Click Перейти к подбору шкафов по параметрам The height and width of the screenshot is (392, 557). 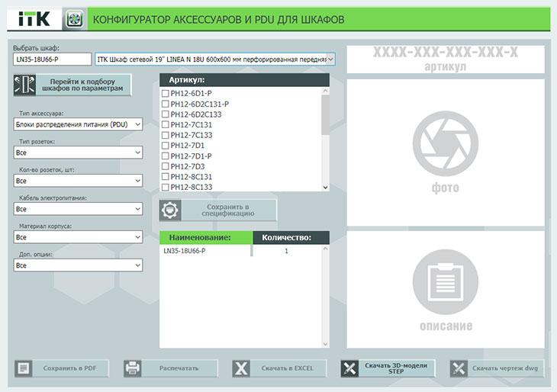[x=72, y=85]
